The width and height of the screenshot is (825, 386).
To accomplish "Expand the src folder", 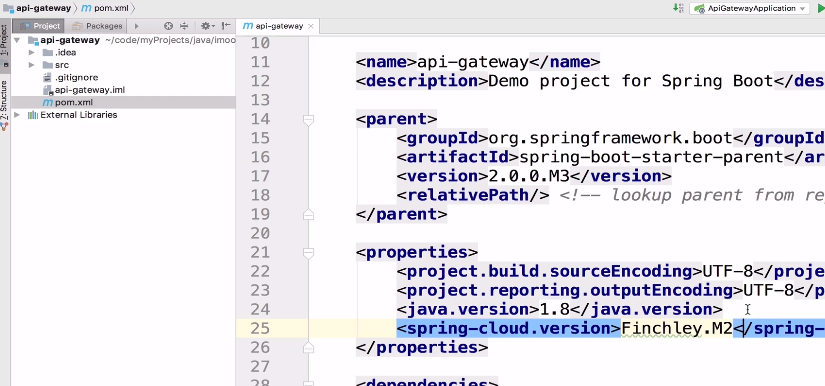I will tap(32, 65).
